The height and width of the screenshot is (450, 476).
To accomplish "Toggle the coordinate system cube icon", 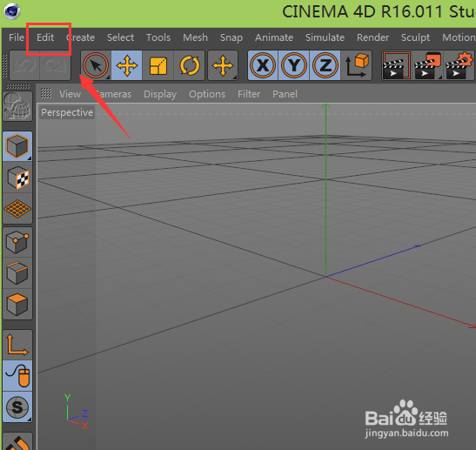I will pyautogui.click(x=357, y=65).
